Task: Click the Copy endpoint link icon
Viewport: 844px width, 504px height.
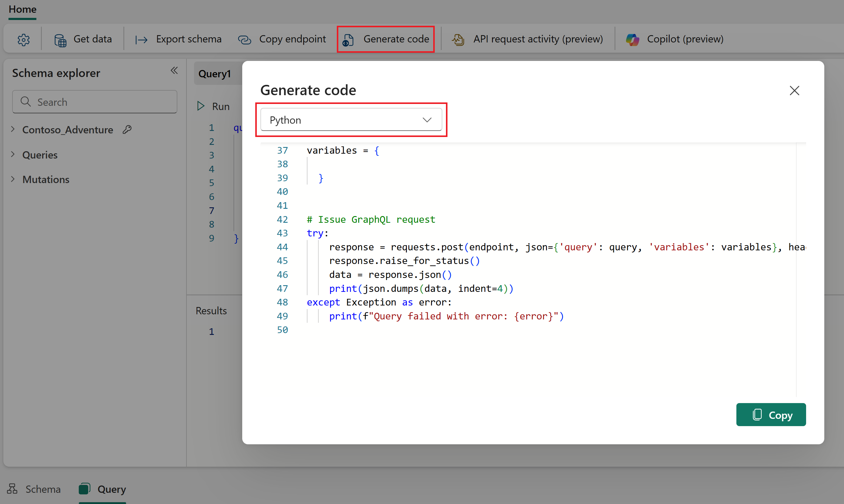Action: point(245,40)
